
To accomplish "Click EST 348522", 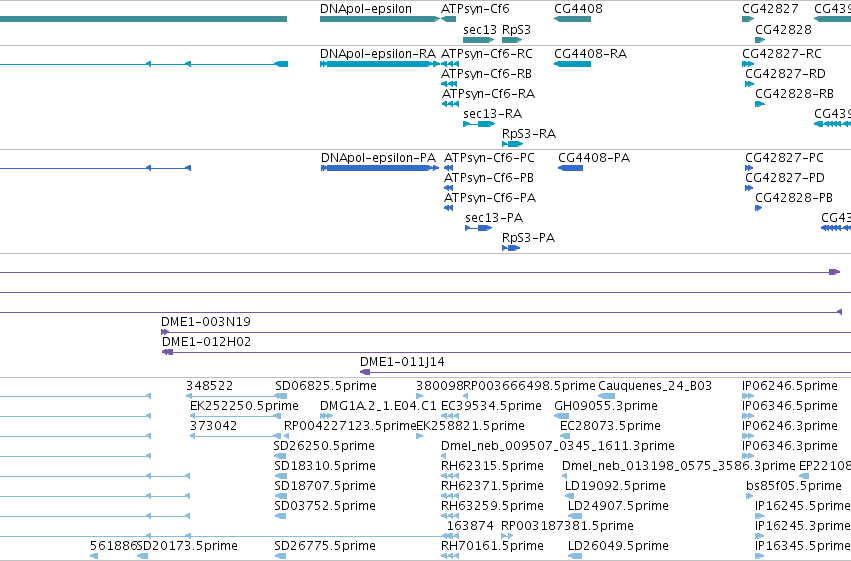I will click(209, 386).
